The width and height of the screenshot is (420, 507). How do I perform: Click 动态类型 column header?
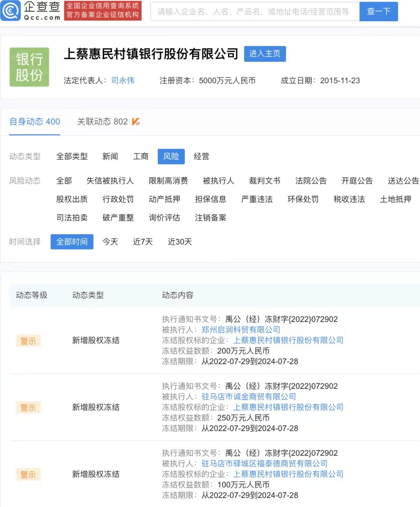click(x=88, y=295)
